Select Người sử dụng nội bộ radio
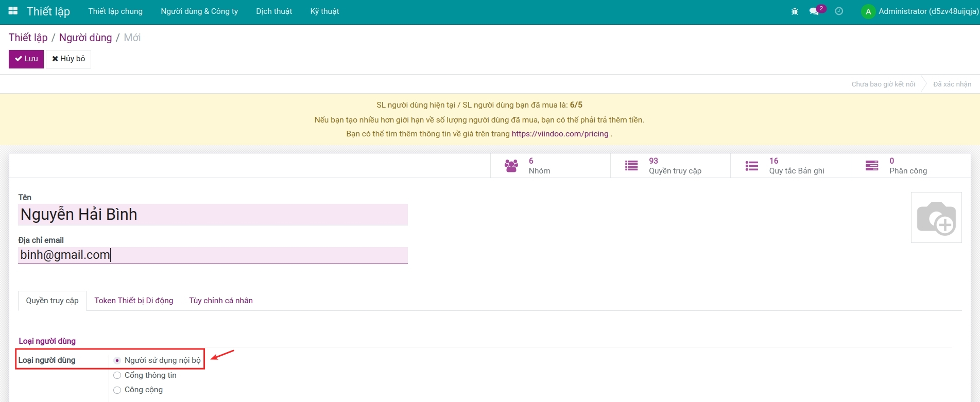This screenshot has width=980, height=402. (117, 360)
